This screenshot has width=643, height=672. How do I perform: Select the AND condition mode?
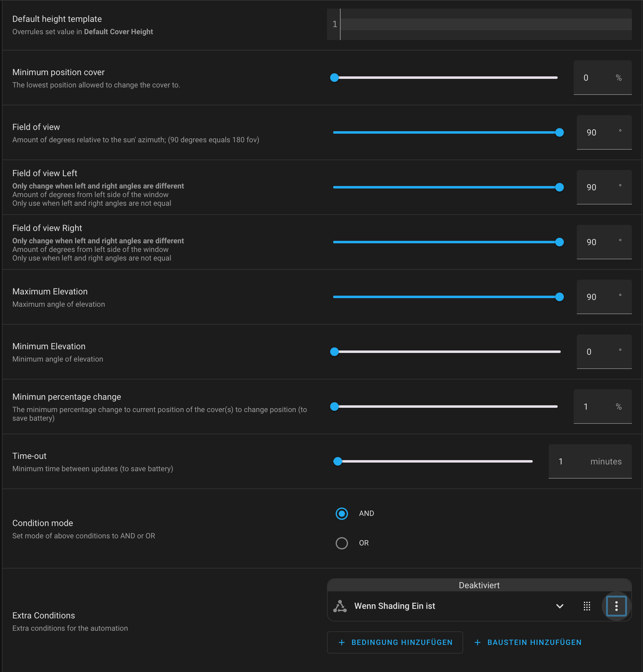(342, 514)
